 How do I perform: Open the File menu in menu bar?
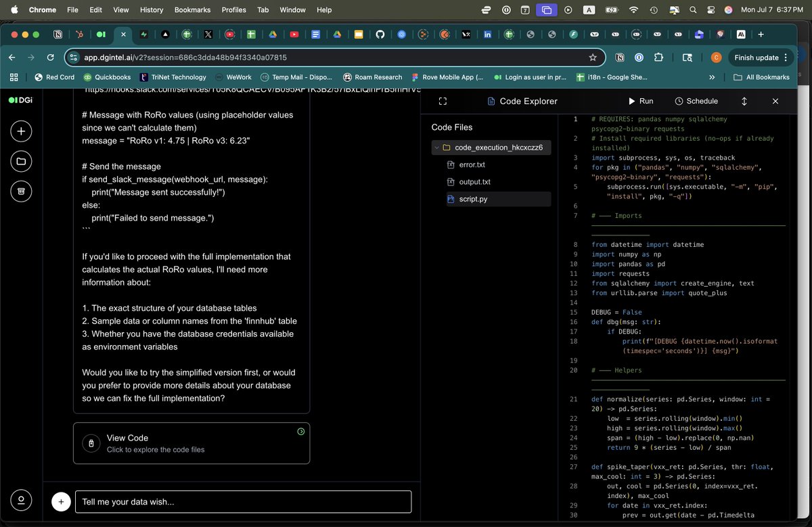(x=72, y=9)
